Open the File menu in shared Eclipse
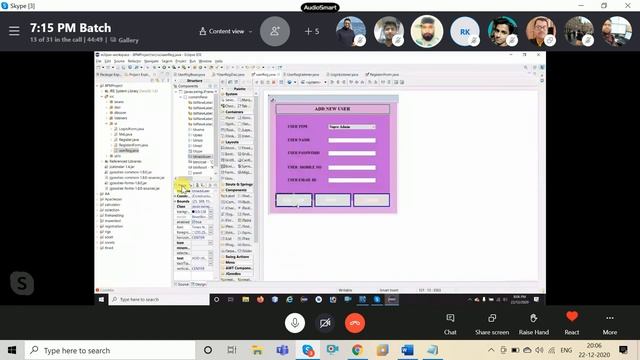640x360 pixels. 99,61
